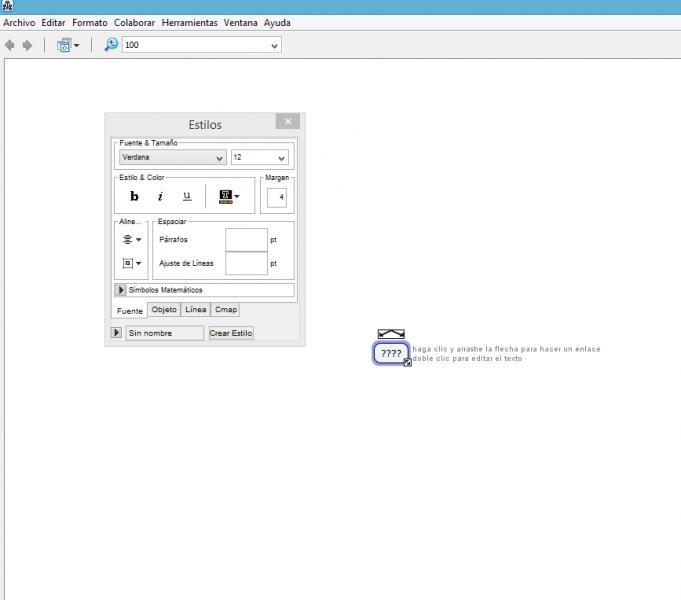Screen dimensions: 681x600
Task: Switch to the Fuente tab
Action: [x=129, y=311]
